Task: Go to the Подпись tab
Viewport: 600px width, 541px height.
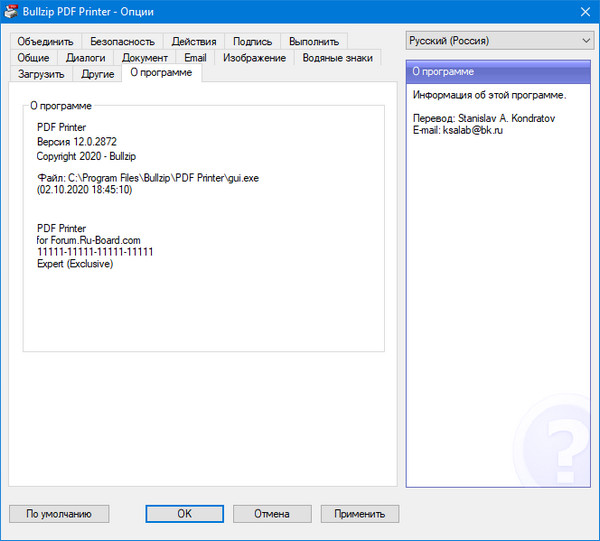Action: coord(252,42)
